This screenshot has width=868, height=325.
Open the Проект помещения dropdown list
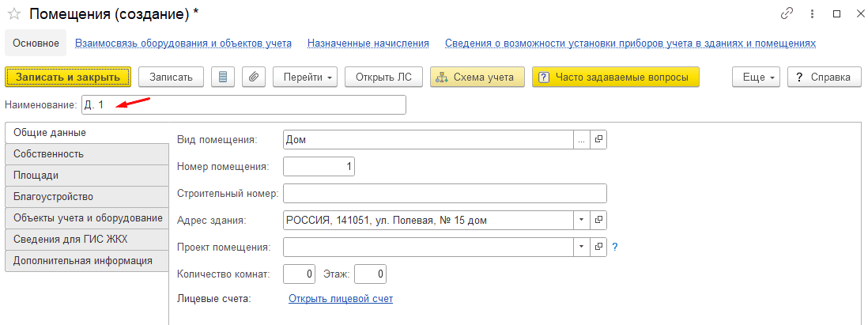pyautogui.click(x=582, y=247)
